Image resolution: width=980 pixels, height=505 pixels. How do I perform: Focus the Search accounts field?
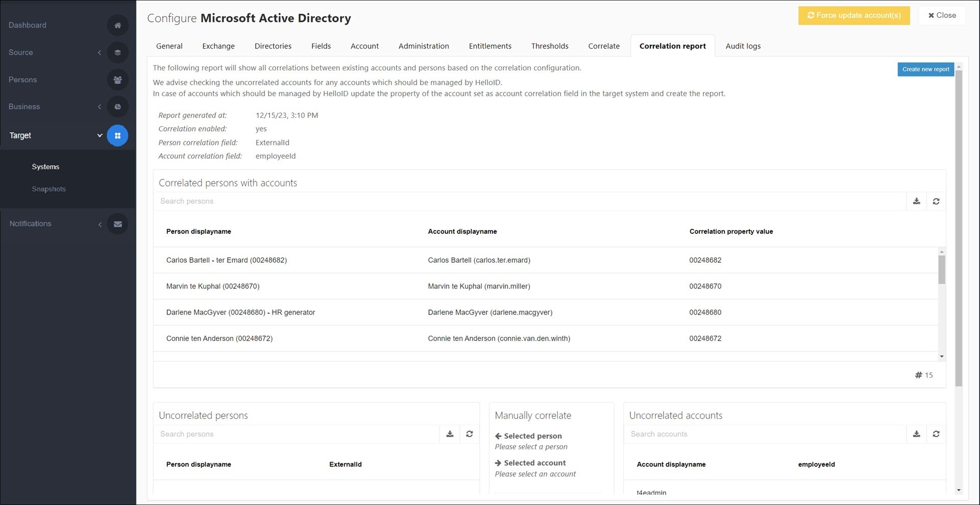(x=765, y=434)
